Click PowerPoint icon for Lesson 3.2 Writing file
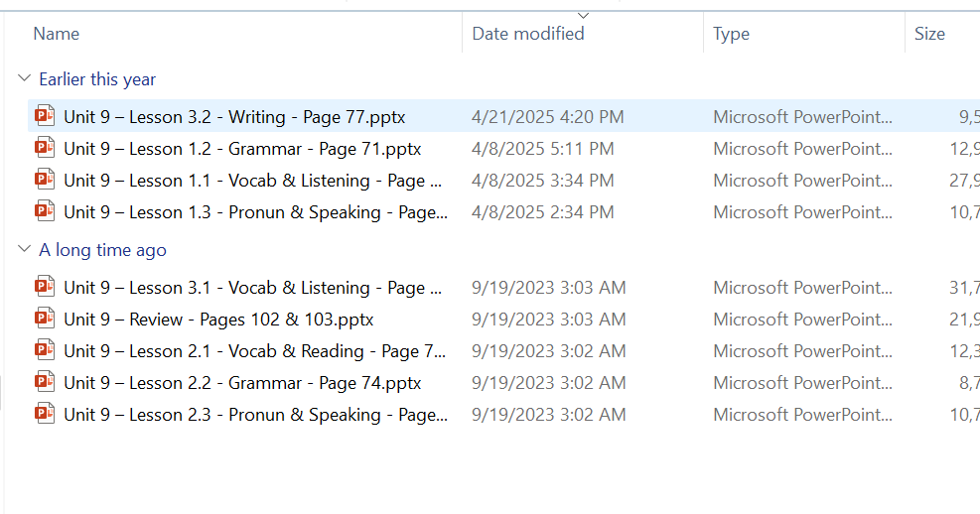980x514 pixels. tap(45, 116)
